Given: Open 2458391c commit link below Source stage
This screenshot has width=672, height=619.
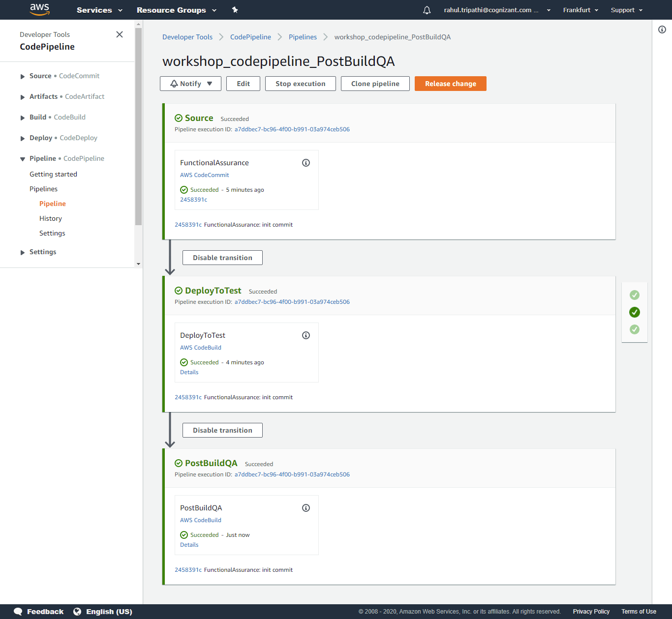Looking at the screenshot, I should (x=188, y=225).
